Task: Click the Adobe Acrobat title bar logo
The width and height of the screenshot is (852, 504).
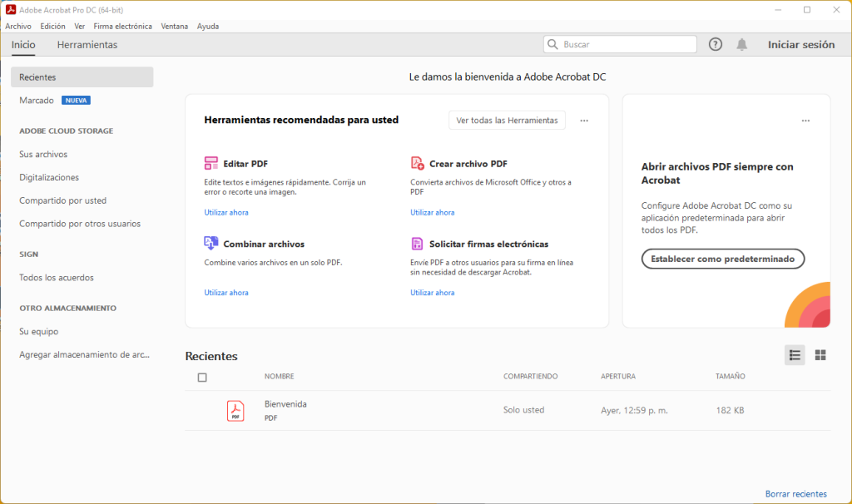Action: coord(10,10)
